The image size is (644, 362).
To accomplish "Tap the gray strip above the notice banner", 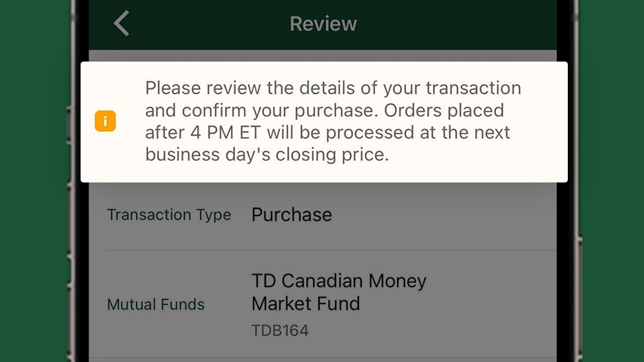I will [322, 56].
